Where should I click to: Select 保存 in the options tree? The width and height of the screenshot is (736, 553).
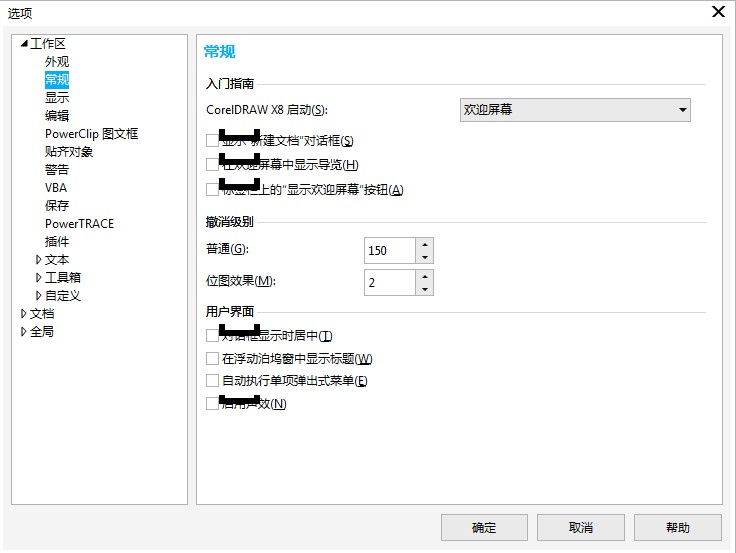tap(57, 206)
